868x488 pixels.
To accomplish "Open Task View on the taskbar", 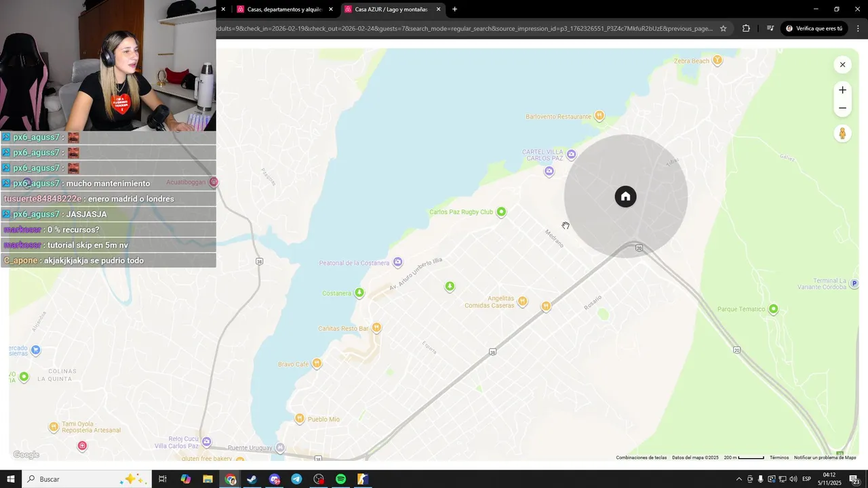I will pyautogui.click(x=163, y=479).
